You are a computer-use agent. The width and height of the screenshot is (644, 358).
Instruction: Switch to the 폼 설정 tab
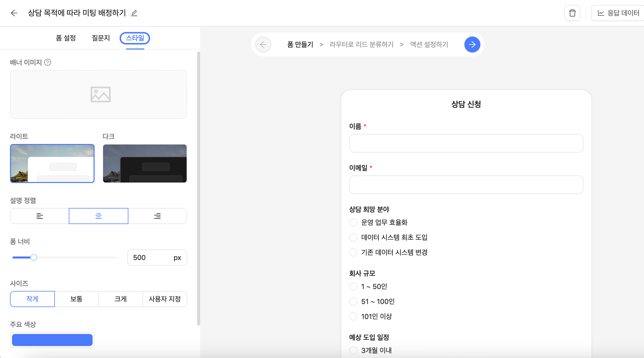click(66, 38)
